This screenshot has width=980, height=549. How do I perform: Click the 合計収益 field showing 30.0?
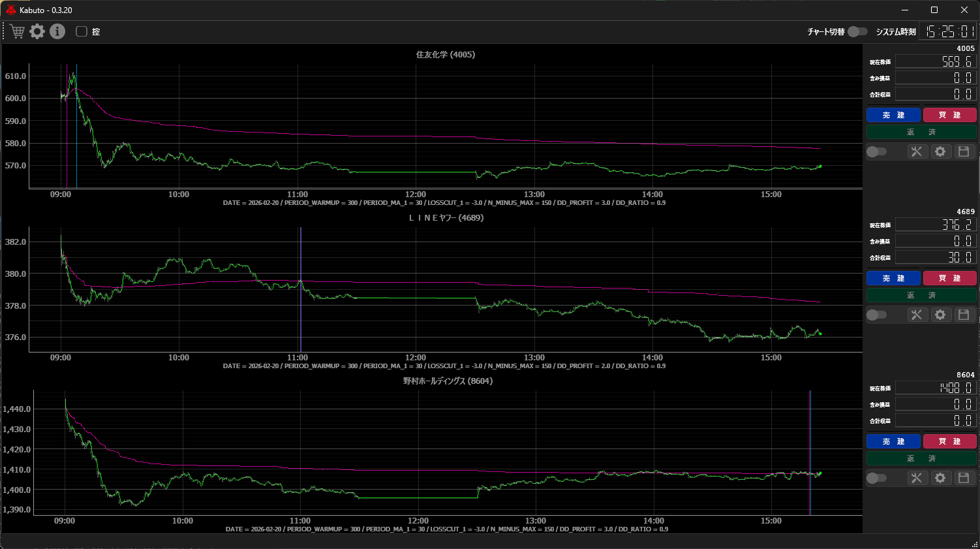[936, 257]
